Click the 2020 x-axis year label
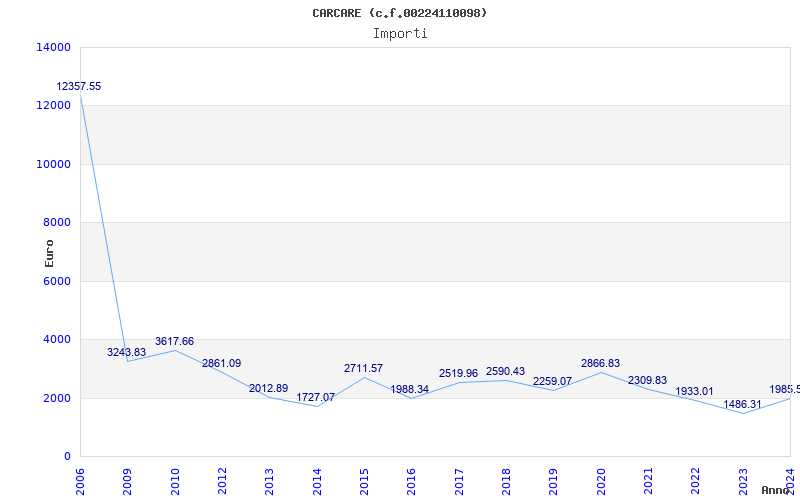Viewport: 800px width, 500px height. pos(601,481)
